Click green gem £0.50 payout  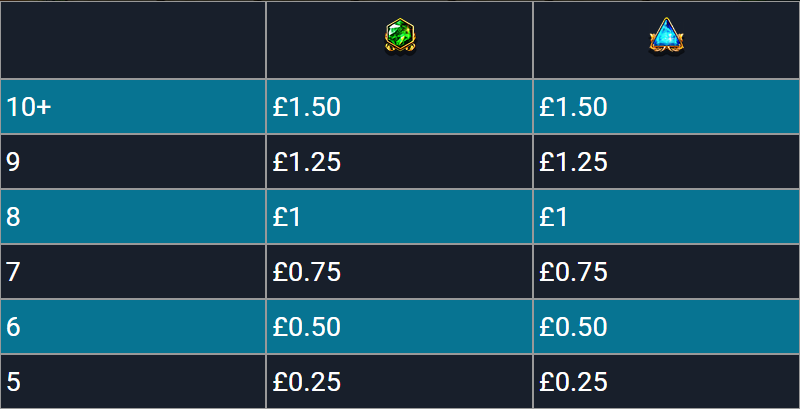[x=306, y=327]
